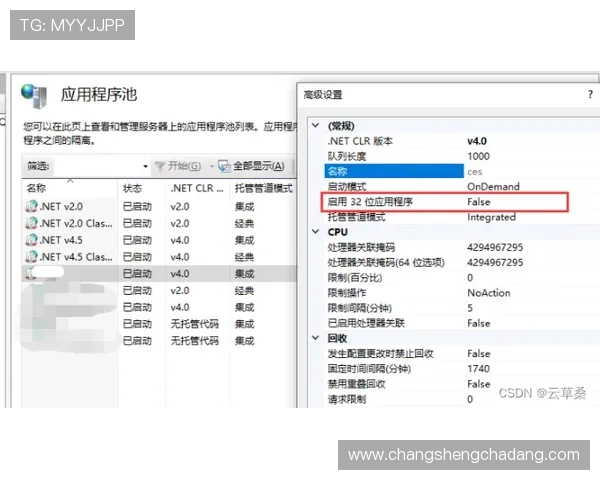This screenshot has height=480, width=600.
Task: Click the 限制间隔(分钟) property
Action: click(x=359, y=308)
